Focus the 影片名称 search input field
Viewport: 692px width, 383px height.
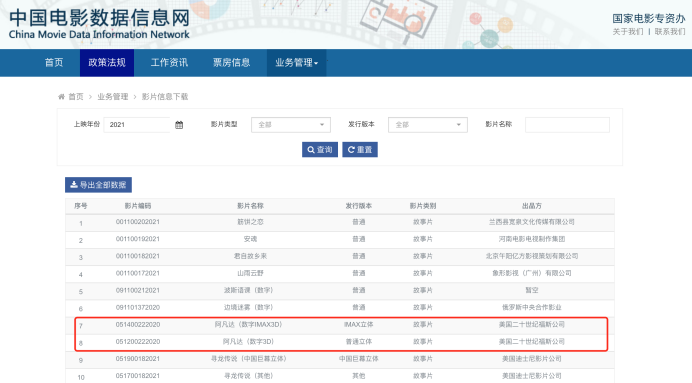[x=568, y=125]
